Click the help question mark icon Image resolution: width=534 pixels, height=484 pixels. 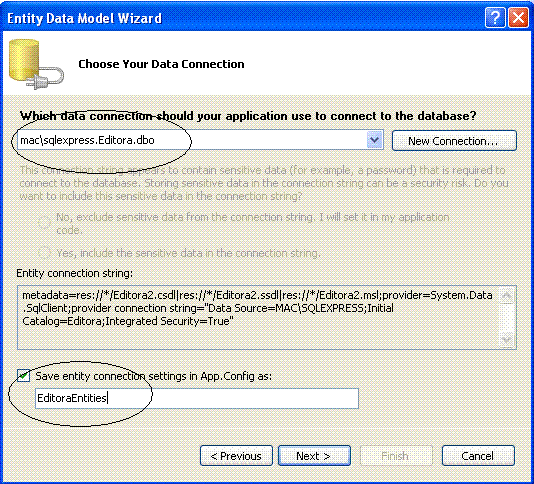495,17
